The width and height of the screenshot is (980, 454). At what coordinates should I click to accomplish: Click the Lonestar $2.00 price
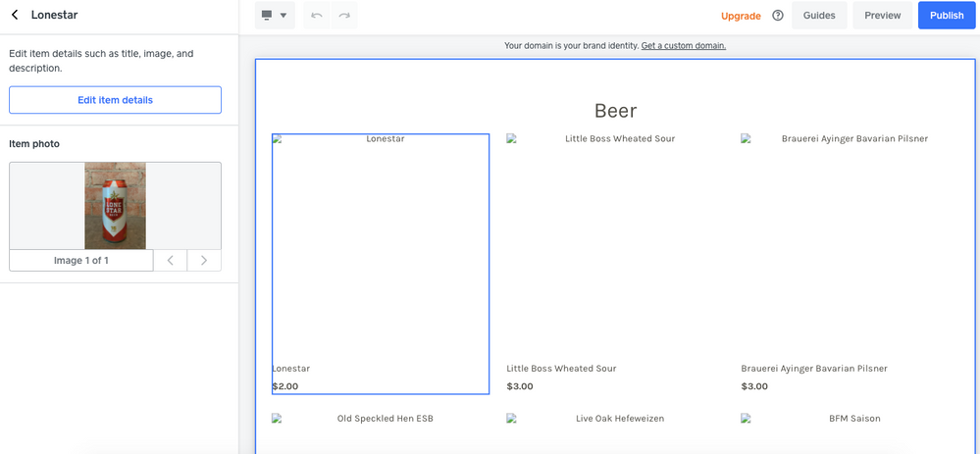(x=285, y=386)
